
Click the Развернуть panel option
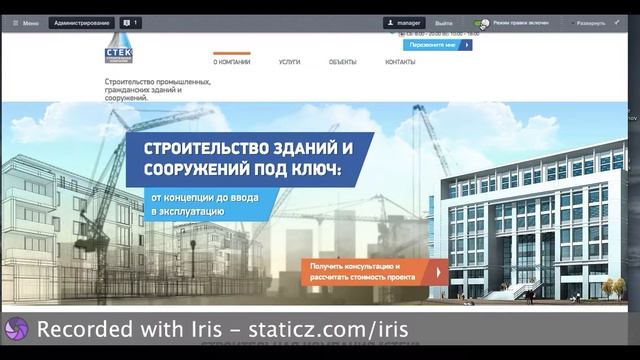[590, 23]
